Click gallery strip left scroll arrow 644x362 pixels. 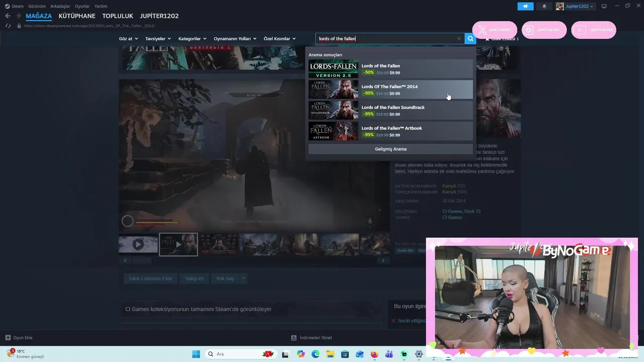pyautogui.click(x=125, y=260)
